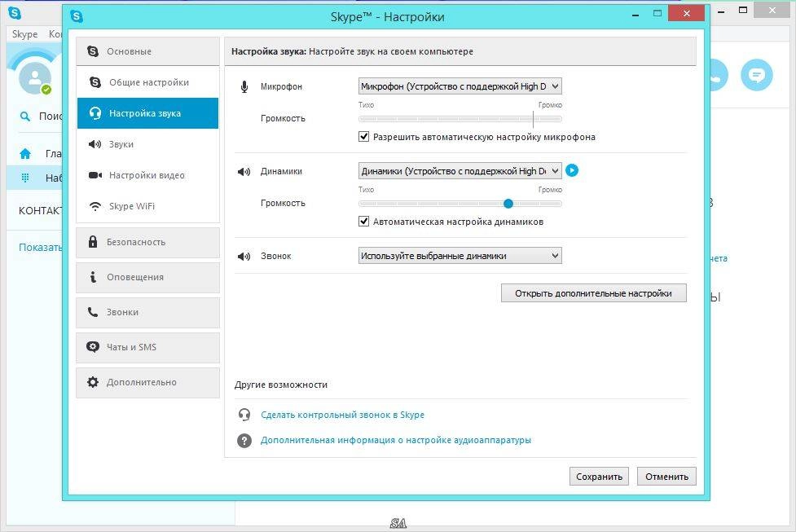This screenshot has height=532, width=796.
Task: Click the info icon beside Оповещения
Action: click(92, 277)
